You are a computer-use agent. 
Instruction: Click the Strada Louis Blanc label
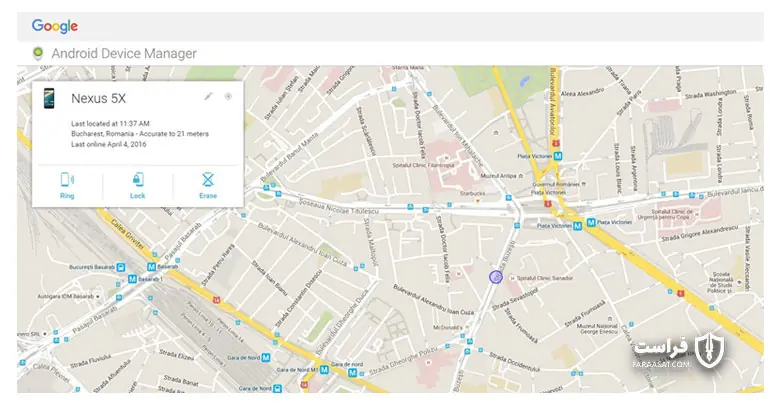tap(617, 168)
